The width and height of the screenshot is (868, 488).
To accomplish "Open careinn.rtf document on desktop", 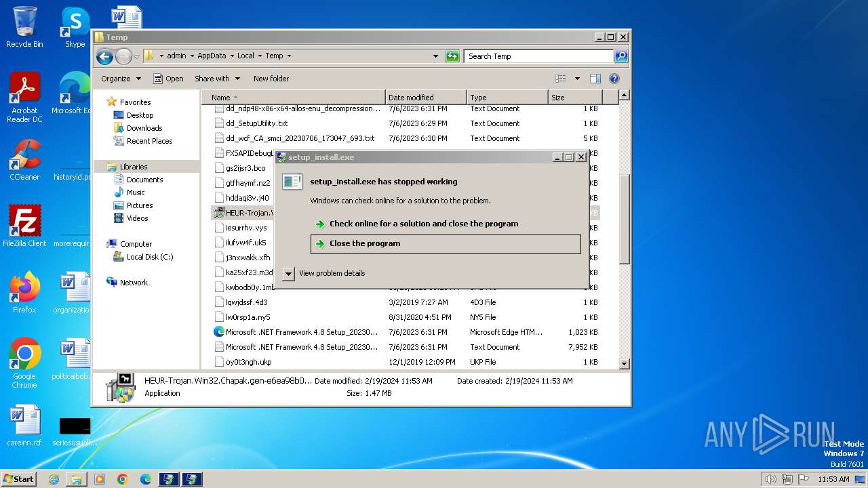I will [x=24, y=426].
